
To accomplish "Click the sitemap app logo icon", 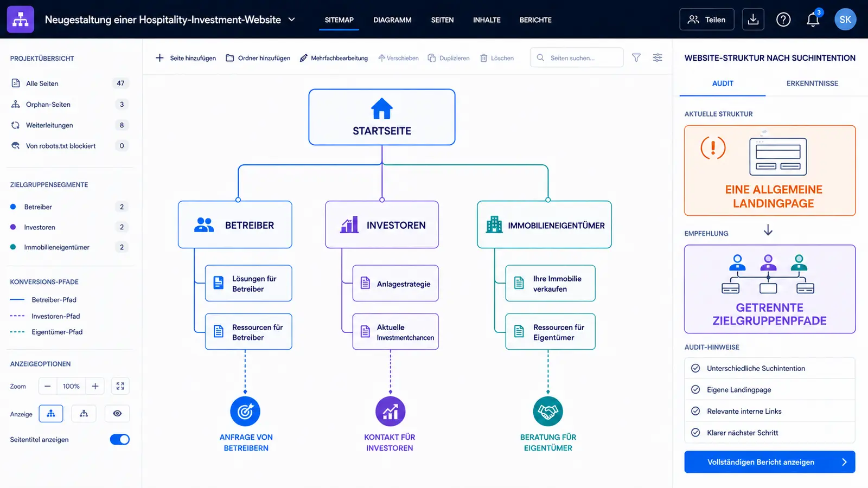I will pyautogui.click(x=21, y=20).
